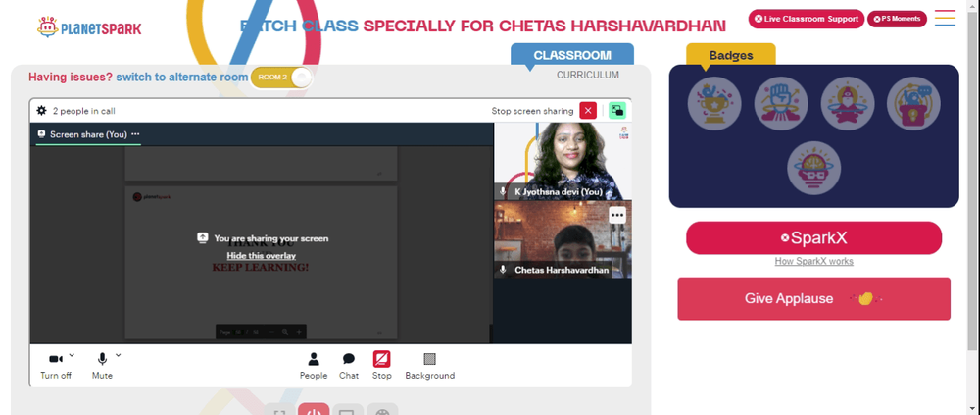Click the page scrollbar up arrow

(x=973, y=6)
